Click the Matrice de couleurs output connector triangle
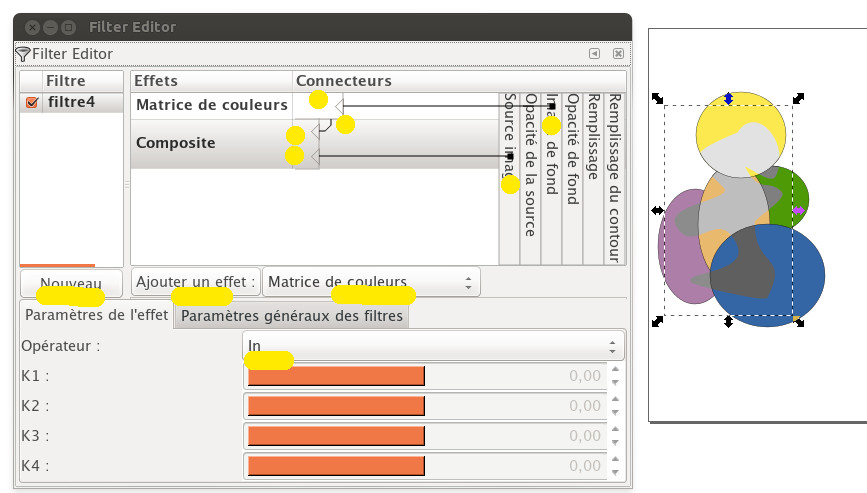The width and height of the screenshot is (867, 493). tap(338, 105)
